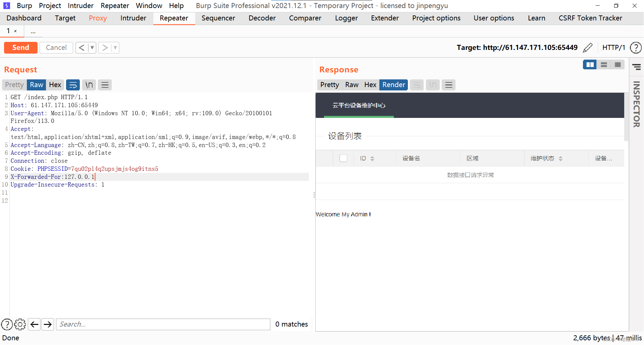Screen dimensions: 644x345
Task: Click the Send button
Action: tap(20, 48)
